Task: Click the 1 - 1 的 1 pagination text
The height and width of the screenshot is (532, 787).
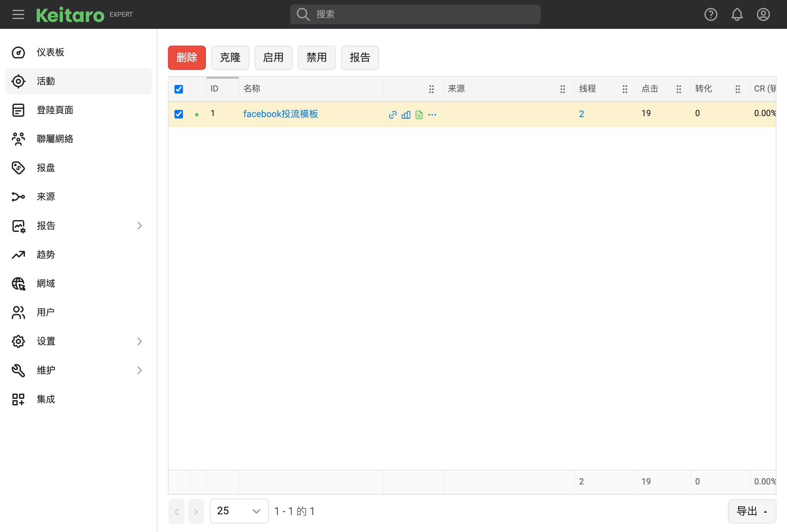Action: pos(294,511)
